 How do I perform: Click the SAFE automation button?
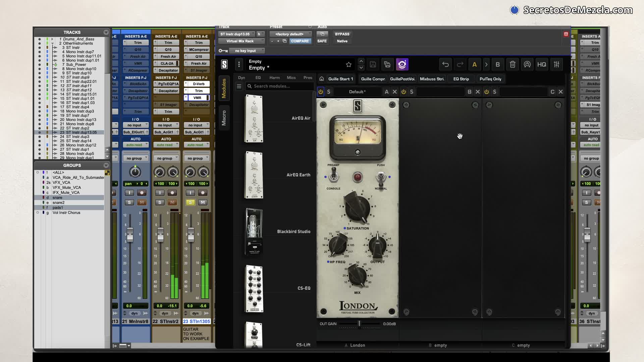tap(322, 41)
